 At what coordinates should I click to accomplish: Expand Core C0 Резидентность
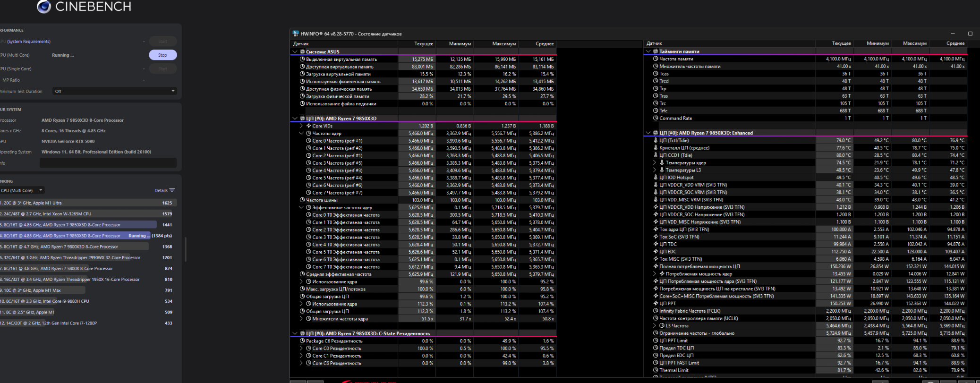(x=301, y=349)
